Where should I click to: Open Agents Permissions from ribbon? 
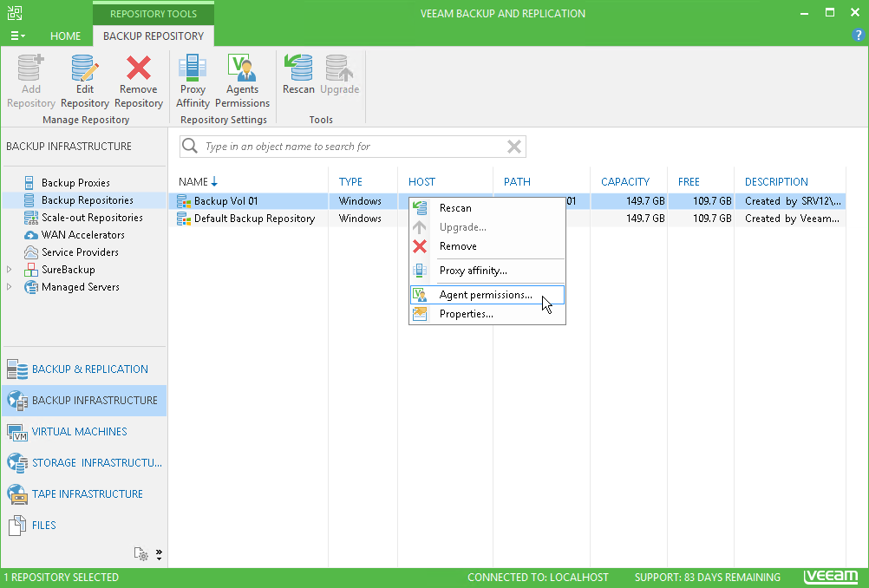point(242,81)
